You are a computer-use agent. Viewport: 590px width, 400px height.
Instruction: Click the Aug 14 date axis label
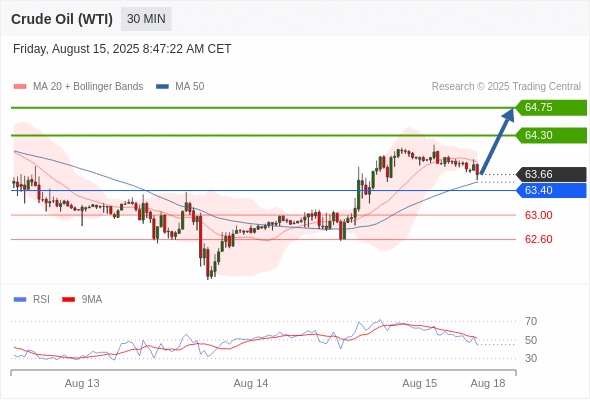click(x=251, y=383)
